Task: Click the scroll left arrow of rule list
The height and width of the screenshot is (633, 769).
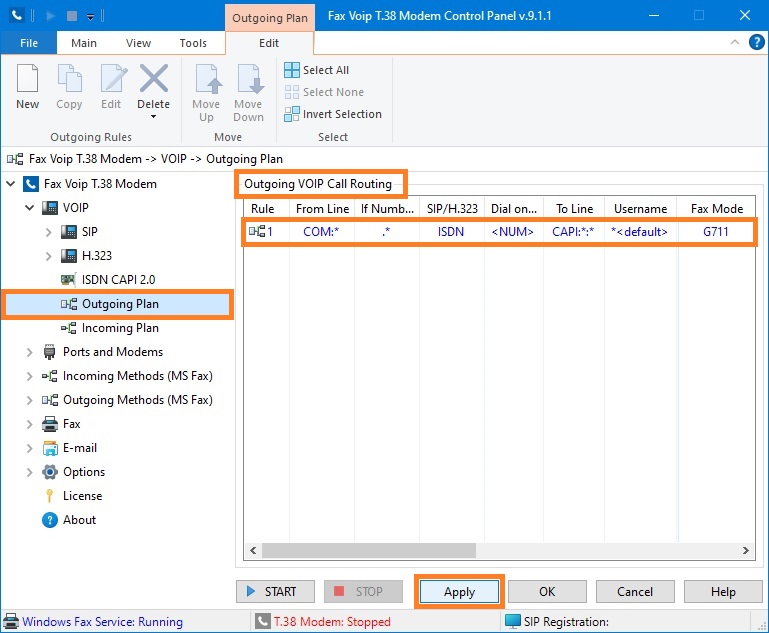Action: click(253, 551)
